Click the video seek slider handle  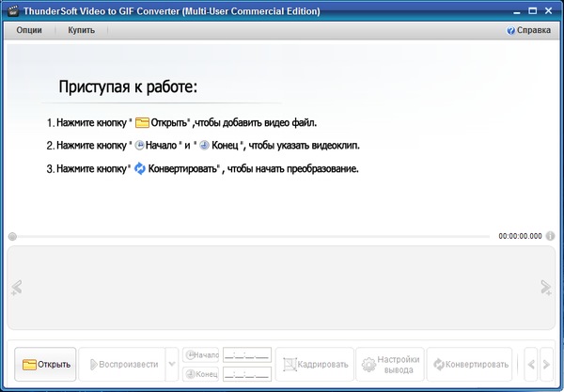12,236
